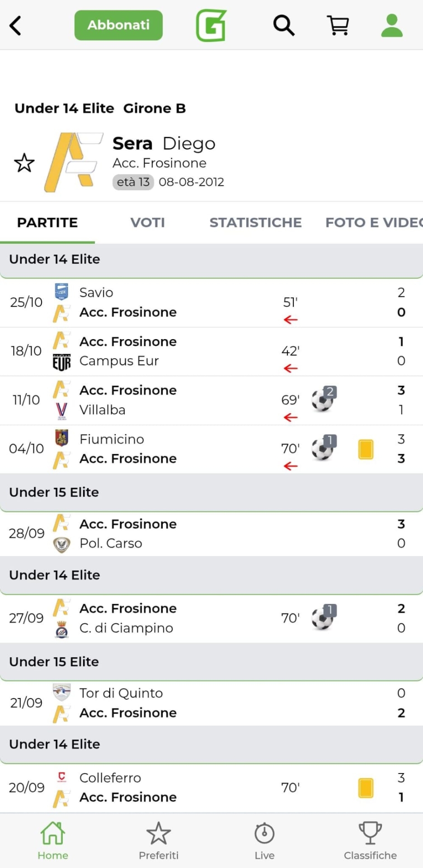
Task: Open the shopping cart
Action: (x=338, y=25)
